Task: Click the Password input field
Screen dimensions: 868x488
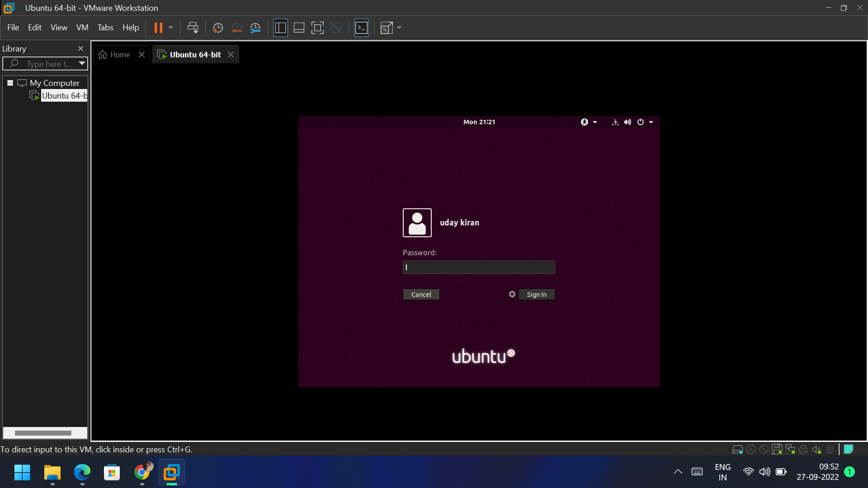Action: coord(478,267)
